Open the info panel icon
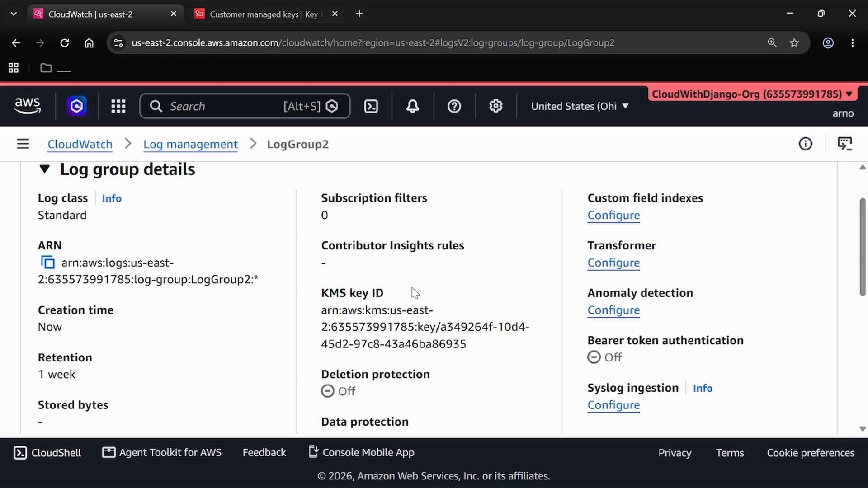 [x=805, y=144]
